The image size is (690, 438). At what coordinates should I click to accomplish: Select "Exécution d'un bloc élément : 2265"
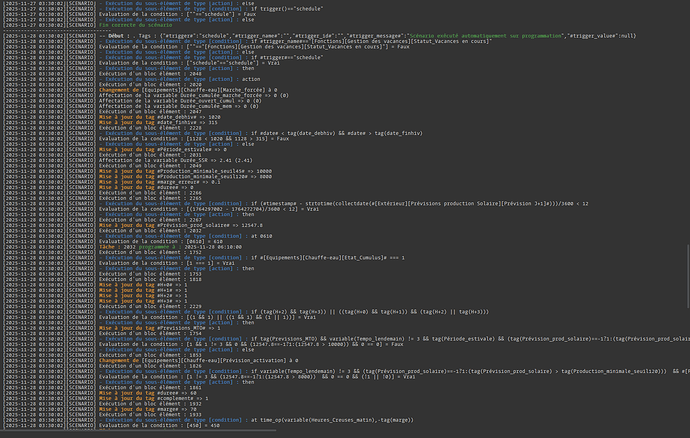pos(150,198)
